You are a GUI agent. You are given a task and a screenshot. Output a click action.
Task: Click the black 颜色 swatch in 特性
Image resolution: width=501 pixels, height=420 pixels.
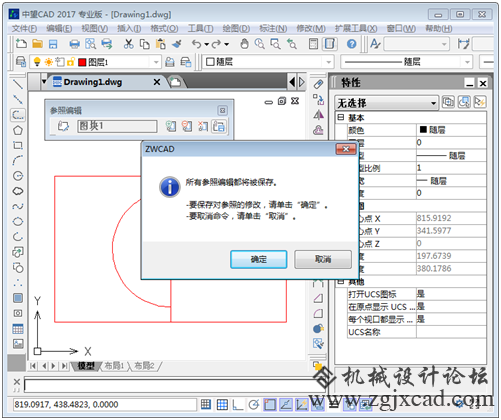pyautogui.click(x=423, y=129)
